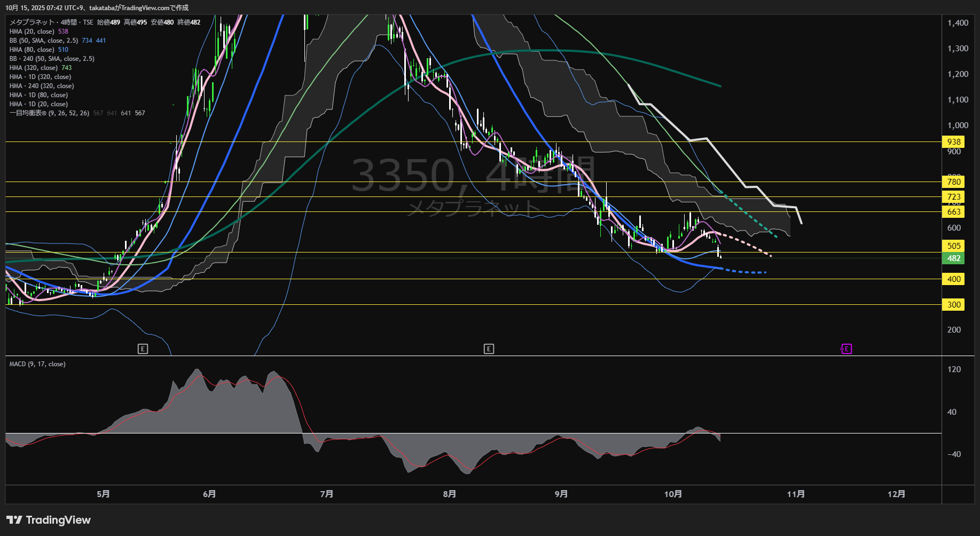
Task: Click the earnings E marker near May
Action: point(143,349)
